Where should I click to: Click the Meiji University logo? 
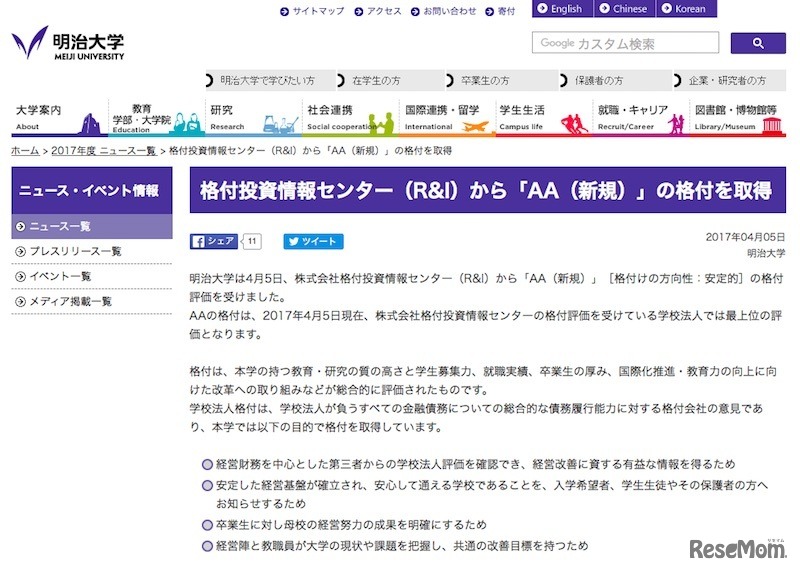(x=68, y=45)
